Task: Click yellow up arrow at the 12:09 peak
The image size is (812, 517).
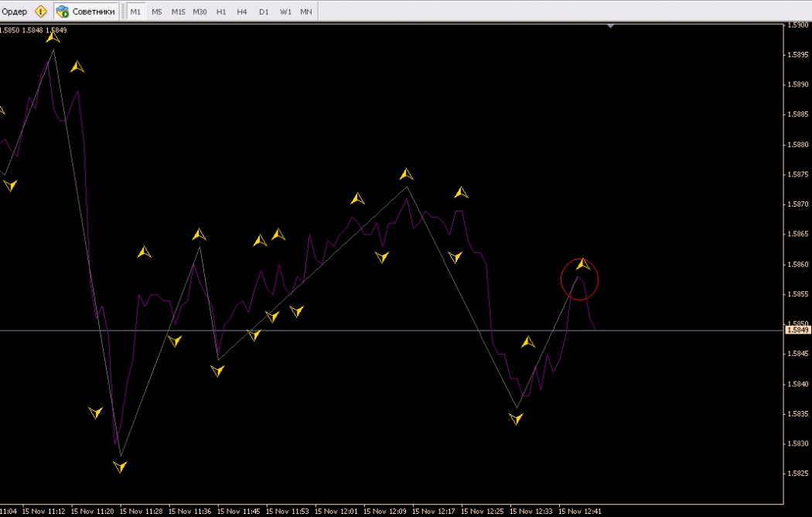Action: [x=407, y=174]
